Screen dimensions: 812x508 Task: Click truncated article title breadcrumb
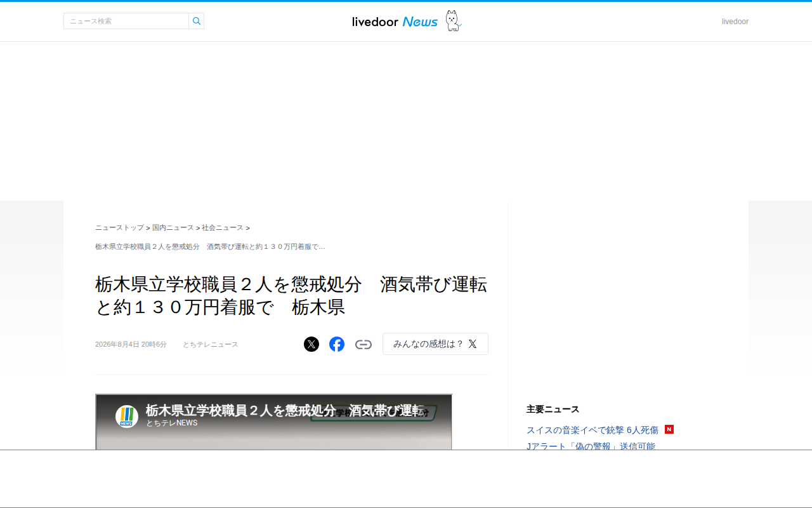tap(210, 246)
